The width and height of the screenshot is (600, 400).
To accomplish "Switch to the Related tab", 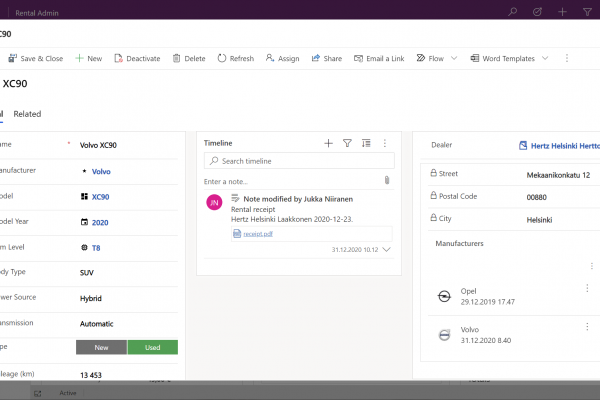I will click(x=27, y=114).
